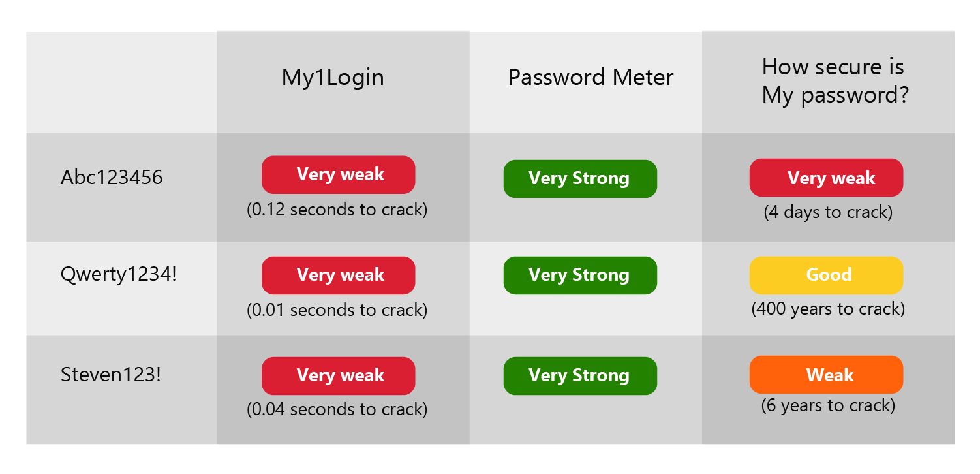Click My1Login Very weak badge for Abc123456
This screenshot has width=980, height=474.
[x=339, y=174]
